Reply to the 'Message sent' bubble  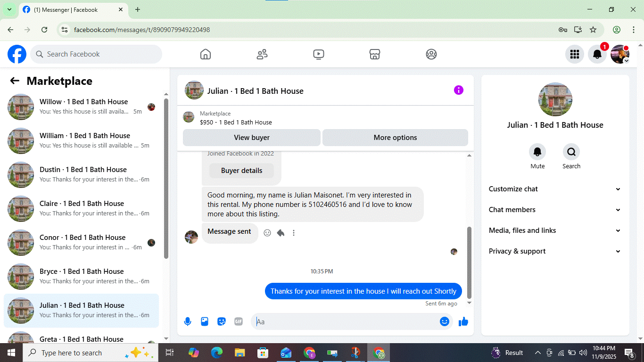pos(281,233)
